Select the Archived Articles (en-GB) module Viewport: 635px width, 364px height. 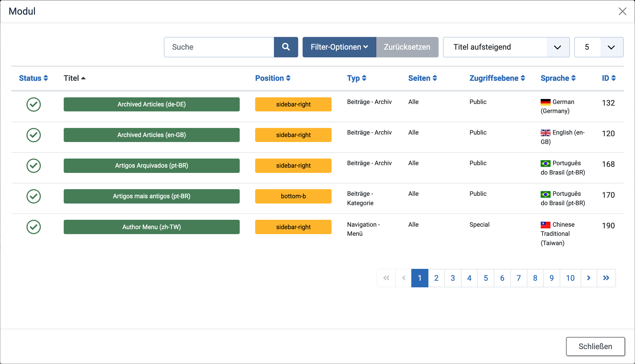(x=151, y=135)
